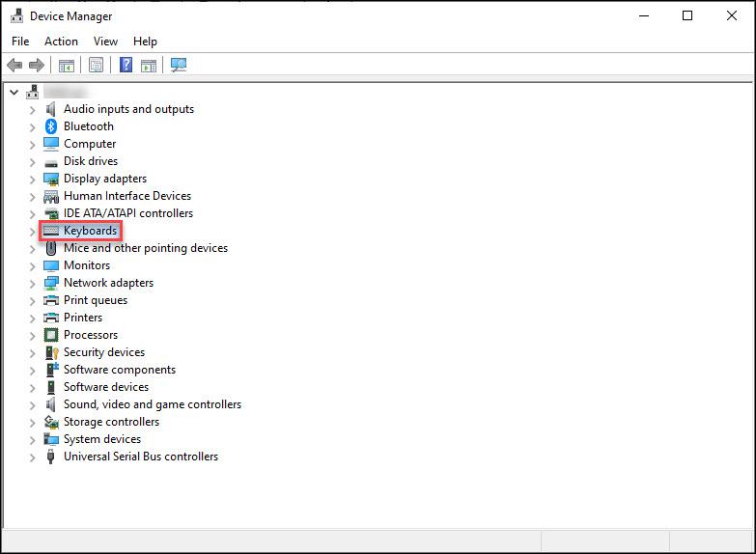Click the Human Interface Devices icon
Screen dimensions: 756x554
tap(51, 196)
